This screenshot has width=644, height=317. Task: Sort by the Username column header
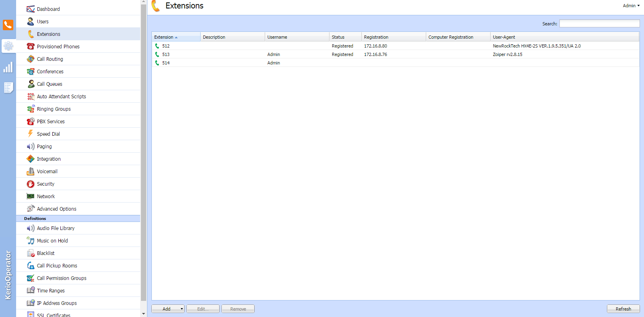[x=297, y=37]
